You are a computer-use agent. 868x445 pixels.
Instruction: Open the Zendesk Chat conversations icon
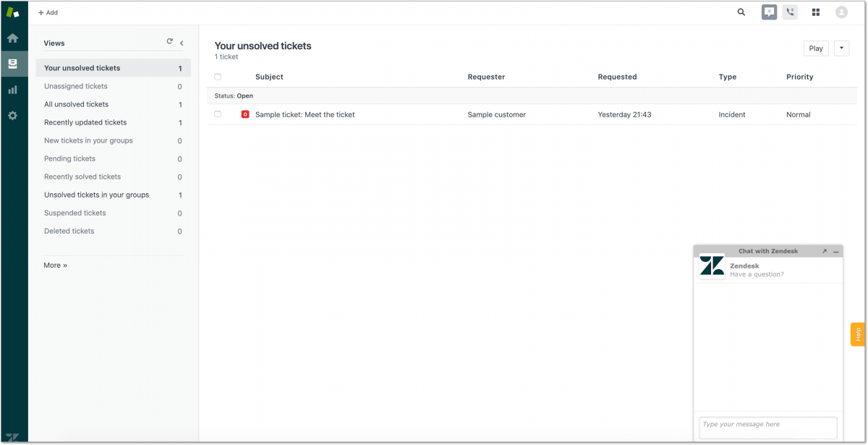768,12
